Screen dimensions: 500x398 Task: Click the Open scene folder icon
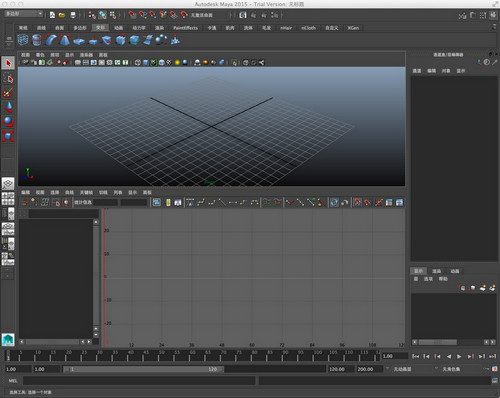(62, 15)
